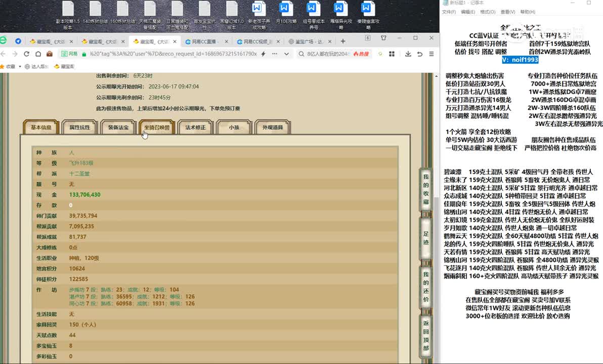The width and height of the screenshot is (603, 364).
Task: Click the page vertical scrollbar
Action: pos(436,227)
